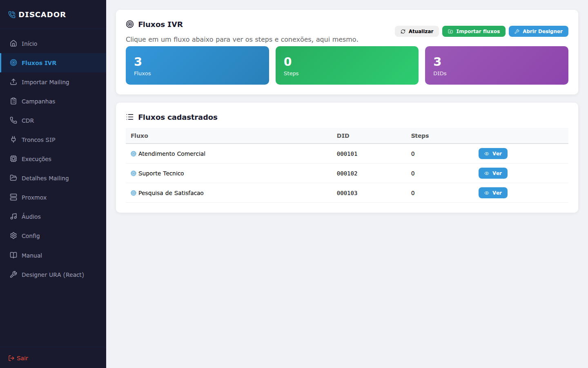Click the book icon beside Manual
Viewport: 588px width, 368px height.
(x=13, y=255)
